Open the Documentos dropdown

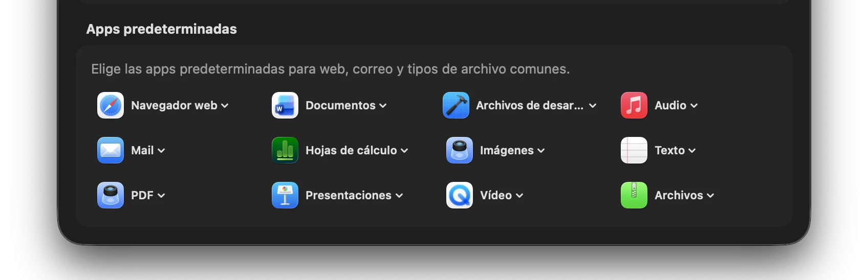click(x=346, y=105)
